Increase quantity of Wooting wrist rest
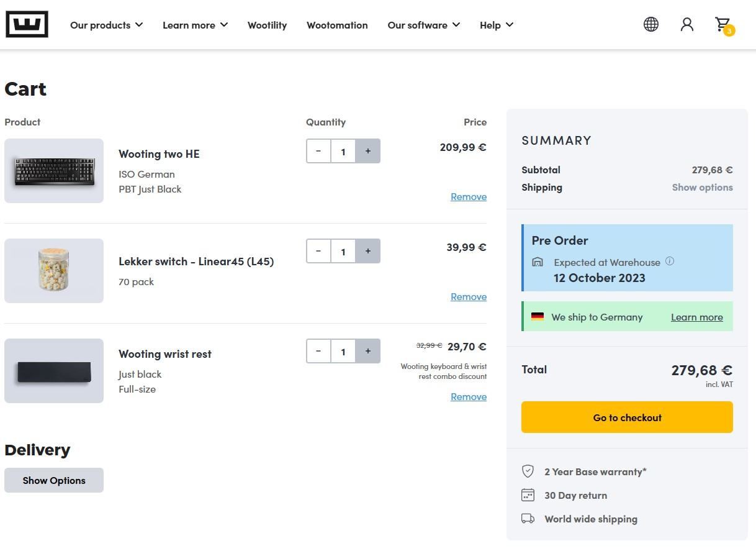Viewport: 756px width, 551px height. tap(368, 351)
